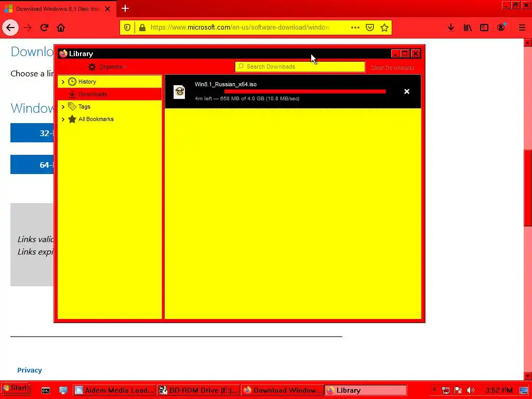Click the 64-bit Download button on the page
The width and height of the screenshot is (532, 399).
pos(32,165)
